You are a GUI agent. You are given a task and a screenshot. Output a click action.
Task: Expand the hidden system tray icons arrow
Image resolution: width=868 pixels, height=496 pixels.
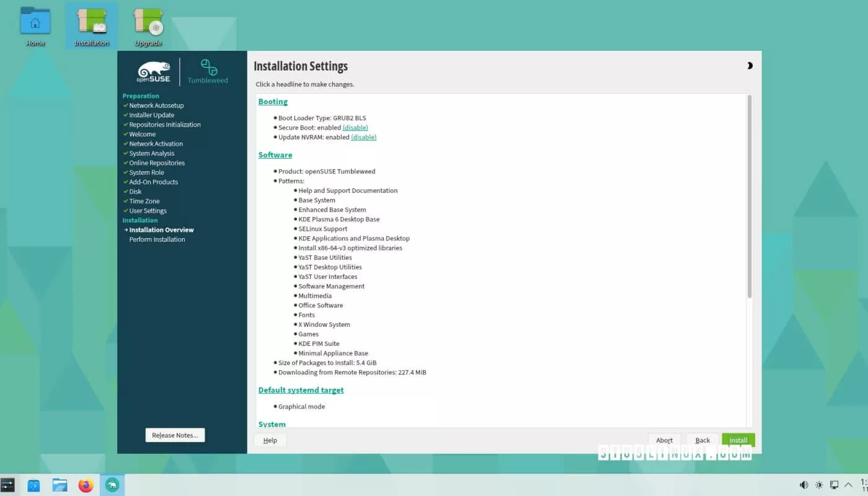[x=849, y=485]
